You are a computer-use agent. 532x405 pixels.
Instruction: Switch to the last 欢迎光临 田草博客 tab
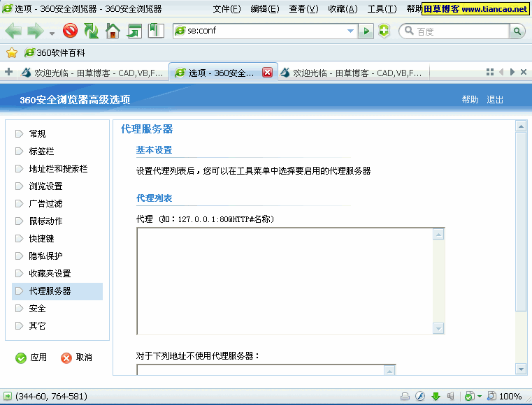click(354, 73)
